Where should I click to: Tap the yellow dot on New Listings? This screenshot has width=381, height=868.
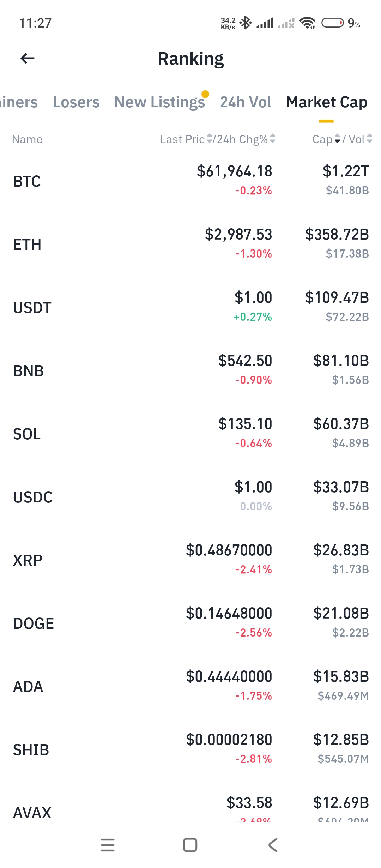(x=205, y=94)
